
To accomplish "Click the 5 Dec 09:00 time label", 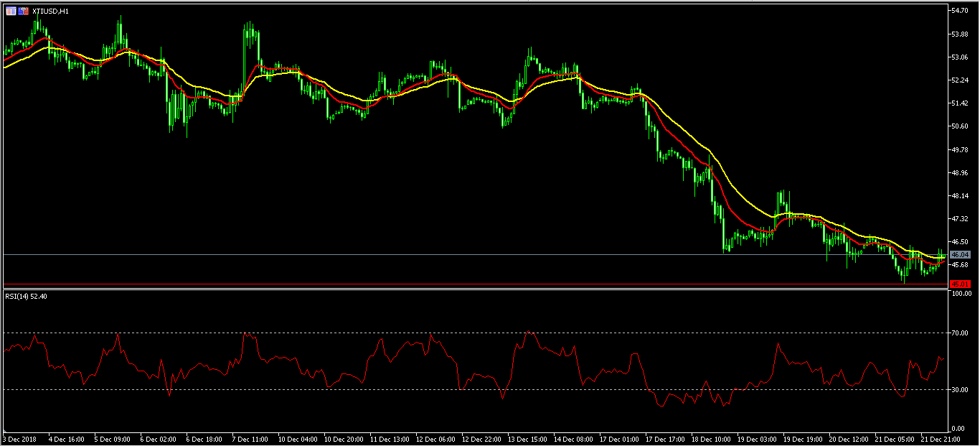I will pyautogui.click(x=112, y=438).
